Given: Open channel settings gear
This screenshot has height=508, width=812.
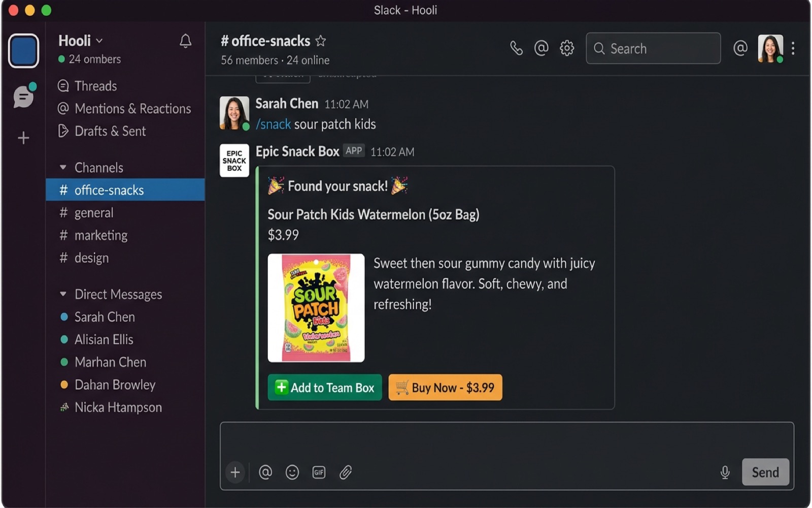Looking at the screenshot, I should pyautogui.click(x=567, y=48).
